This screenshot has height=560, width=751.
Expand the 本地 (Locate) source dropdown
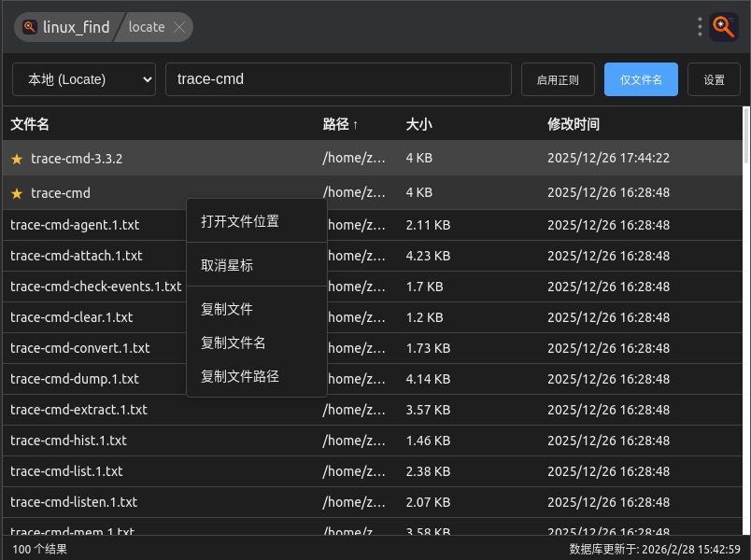84,79
